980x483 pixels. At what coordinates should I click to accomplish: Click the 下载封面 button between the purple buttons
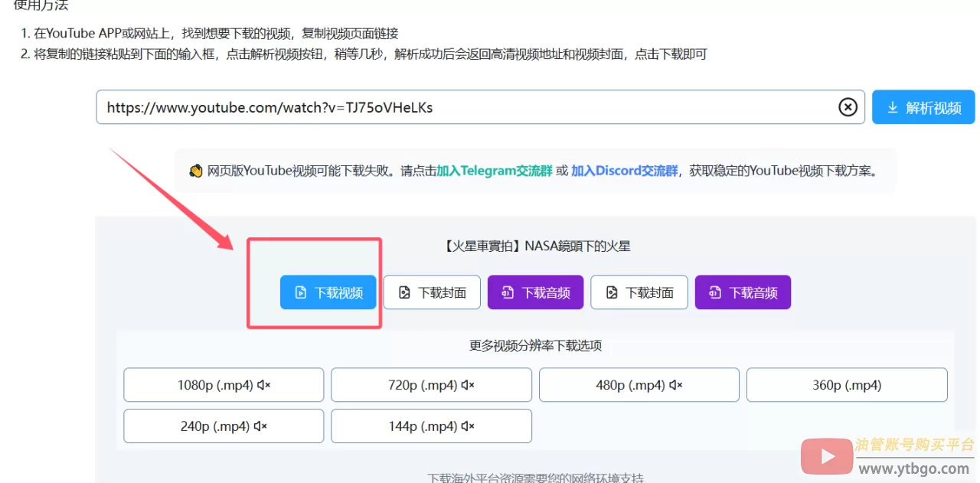tap(639, 292)
